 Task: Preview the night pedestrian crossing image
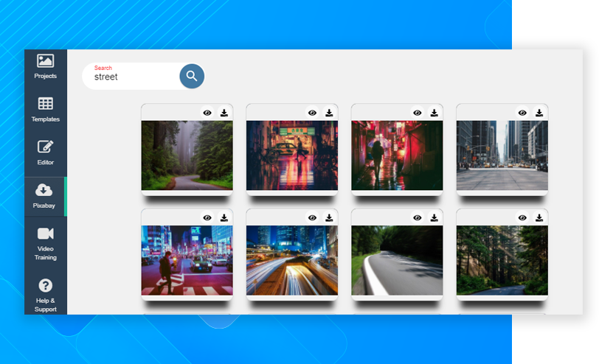pos(207,218)
